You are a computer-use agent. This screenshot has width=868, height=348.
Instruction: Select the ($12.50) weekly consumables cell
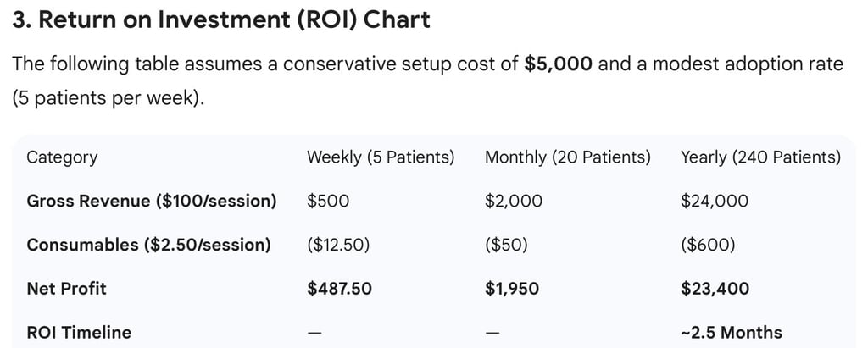tap(338, 246)
